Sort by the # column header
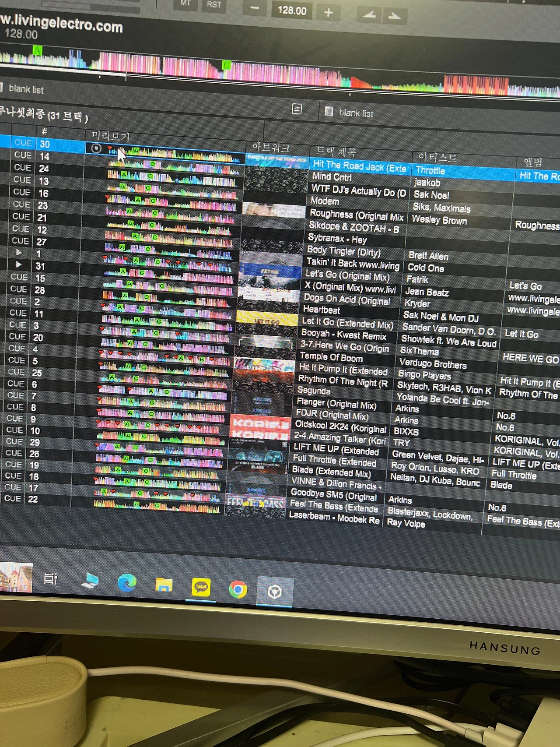The image size is (560, 747). (44, 131)
